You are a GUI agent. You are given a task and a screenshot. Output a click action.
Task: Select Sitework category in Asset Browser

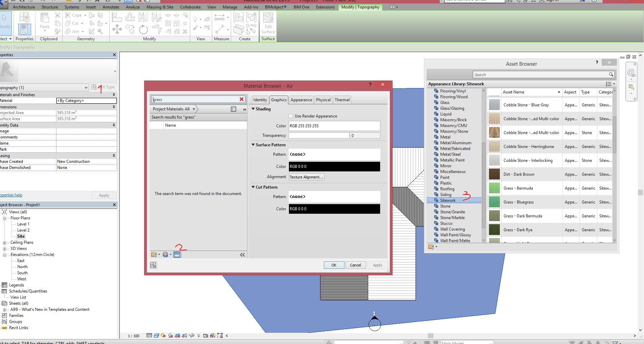click(x=454, y=200)
